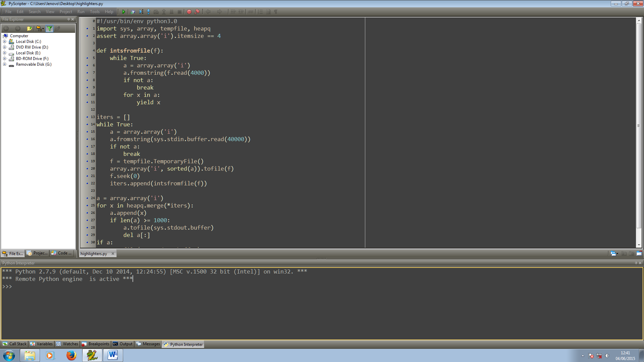Image resolution: width=644 pixels, height=362 pixels.
Task: Toggle the File Explorer filter funnel
Action: point(50,28)
